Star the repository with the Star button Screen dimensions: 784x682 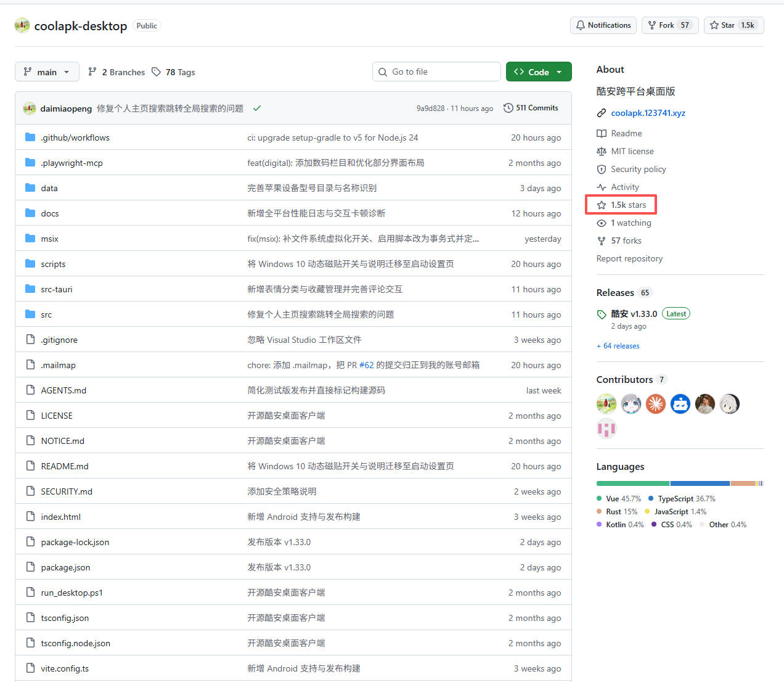coord(733,25)
